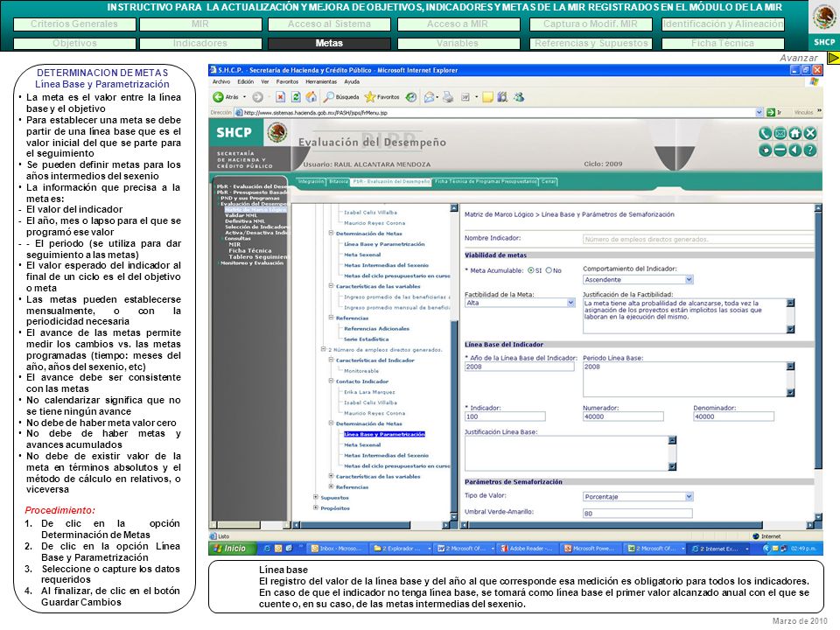Click the green Ir go arrow
The width and height of the screenshot is (840, 630).
(771, 113)
